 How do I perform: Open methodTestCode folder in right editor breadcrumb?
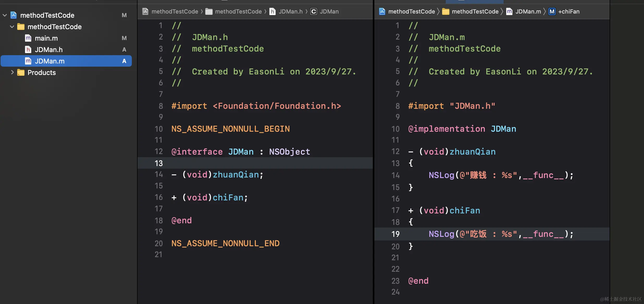[475, 11]
